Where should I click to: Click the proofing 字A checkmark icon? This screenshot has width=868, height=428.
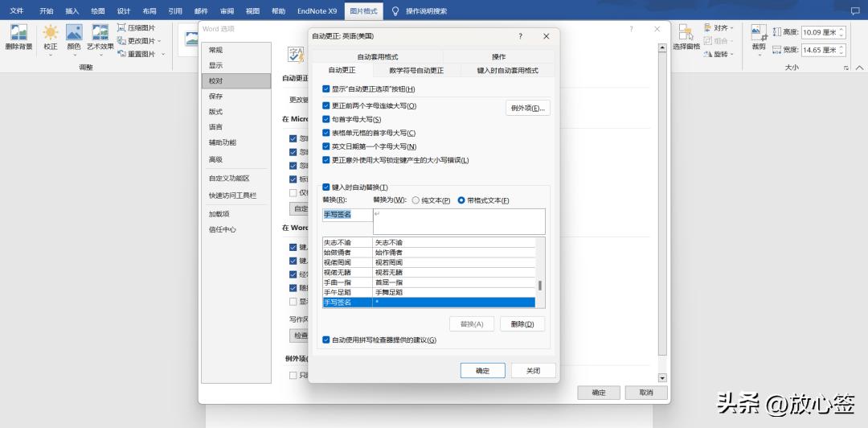point(296,54)
